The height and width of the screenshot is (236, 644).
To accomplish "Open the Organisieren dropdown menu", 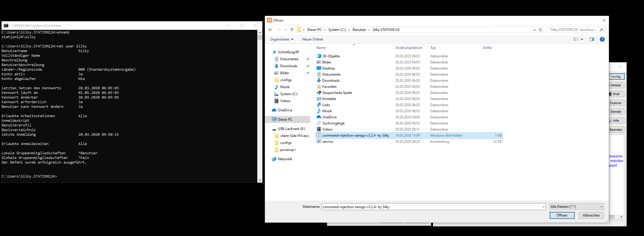I will pyautogui.click(x=282, y=39).
